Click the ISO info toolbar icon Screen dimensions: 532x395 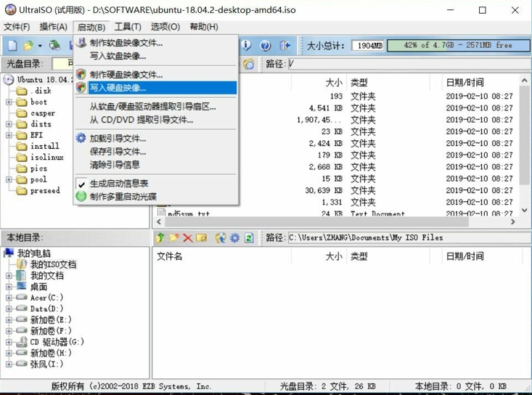tap(246, 45)
